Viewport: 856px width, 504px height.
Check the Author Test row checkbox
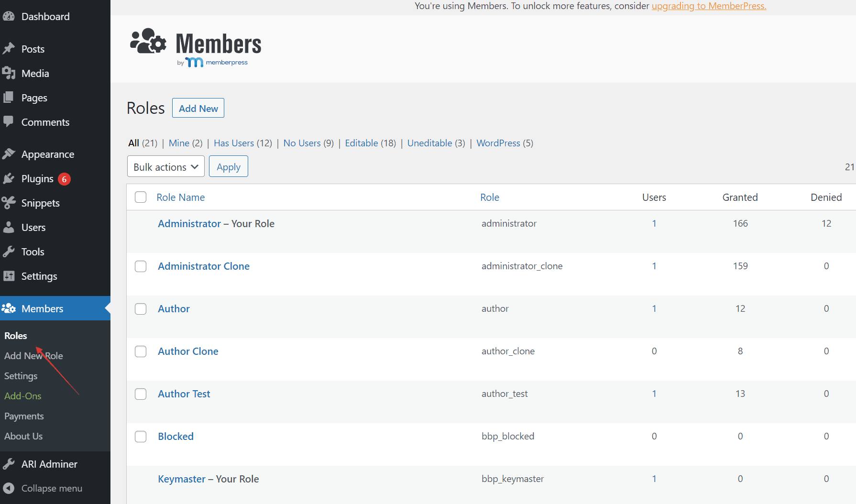point(141,394)
